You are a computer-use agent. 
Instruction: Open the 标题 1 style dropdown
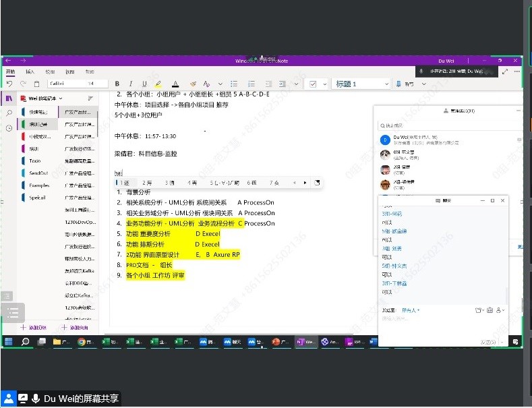(x=361, y=84)
